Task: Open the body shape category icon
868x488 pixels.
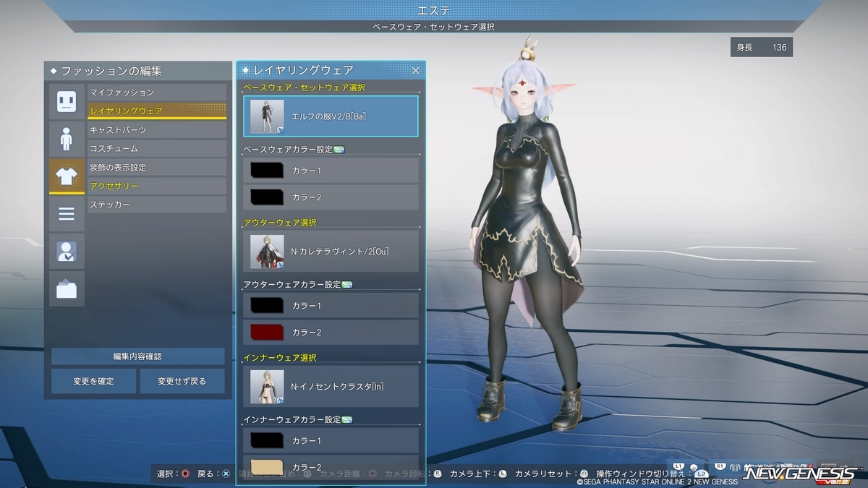Action: [x=67, y=138]
